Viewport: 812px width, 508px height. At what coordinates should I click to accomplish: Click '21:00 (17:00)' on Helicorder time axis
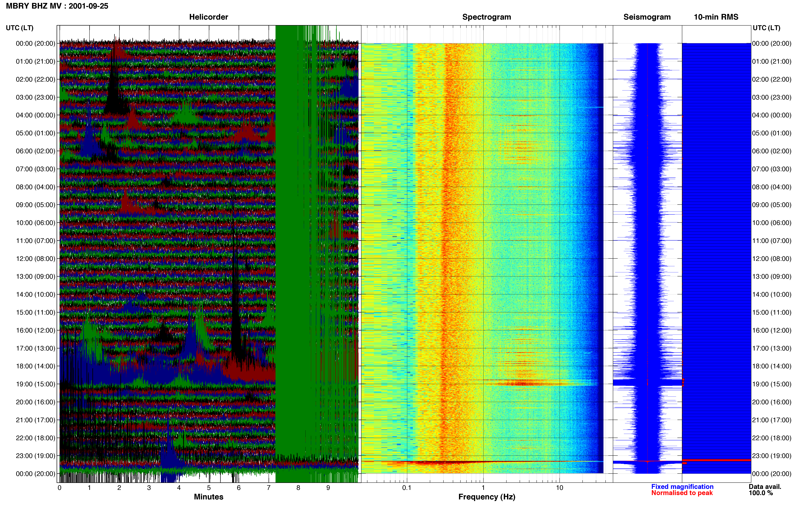click(x=36, y=420)
